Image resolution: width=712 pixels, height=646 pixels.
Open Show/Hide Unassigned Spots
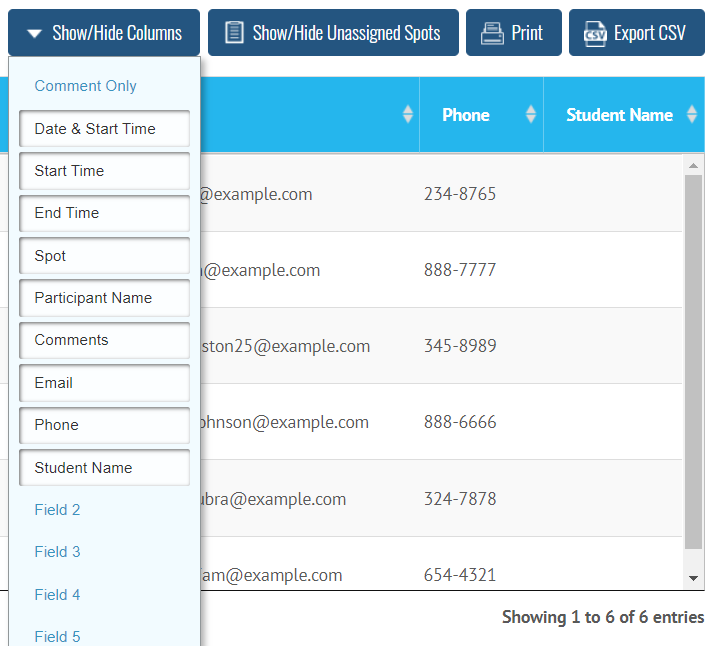(x=333, y=33)
